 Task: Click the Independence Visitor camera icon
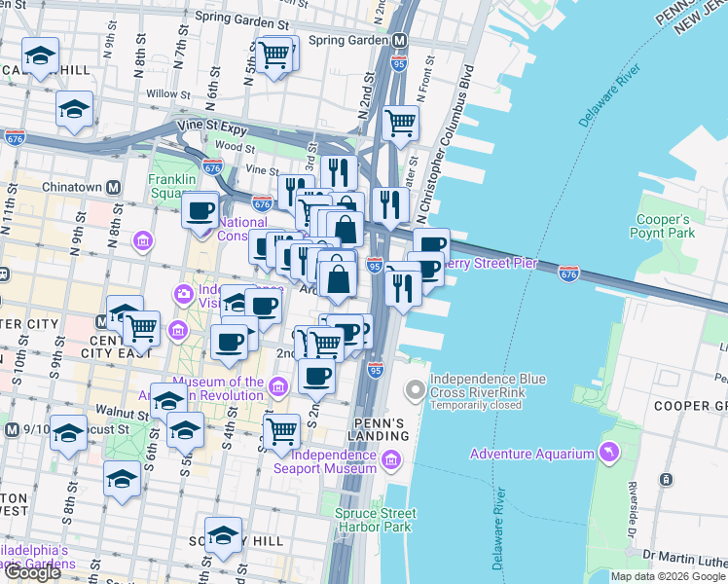pos(184,295)
